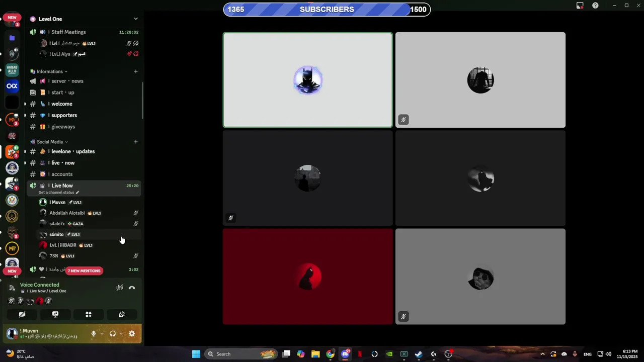The width and height of the screenshot is (644, 362).
Task: Open the activities launcher button
Action: (x=89, y=314)
